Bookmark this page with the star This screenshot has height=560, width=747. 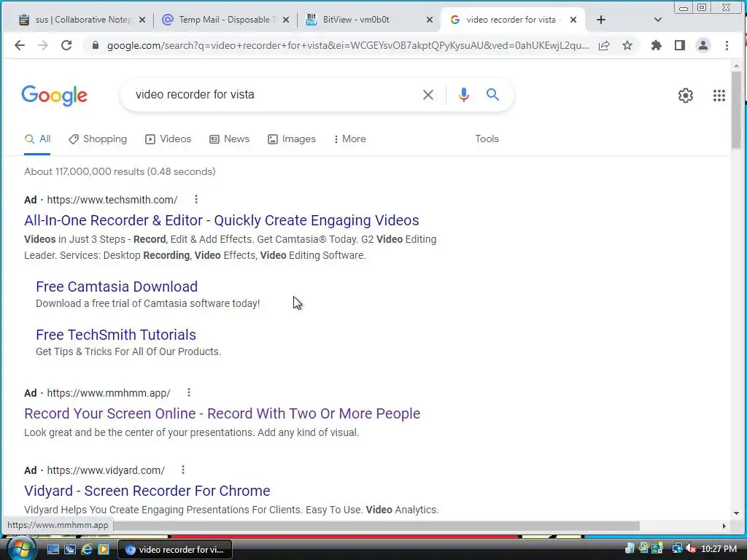(627, 45)
